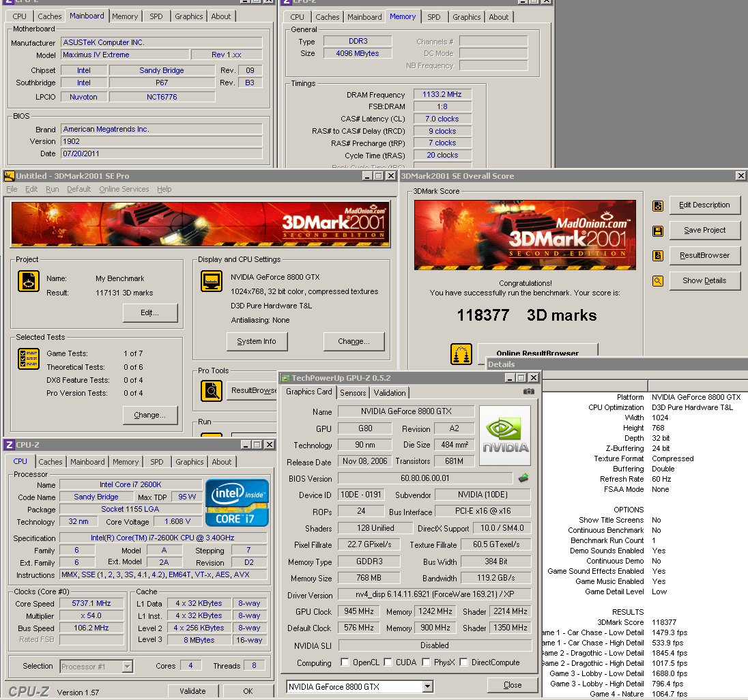This screenshot has width=748, height=700.
Task: Click the Selected Tests checklist icon
Action: pos(29,359)
